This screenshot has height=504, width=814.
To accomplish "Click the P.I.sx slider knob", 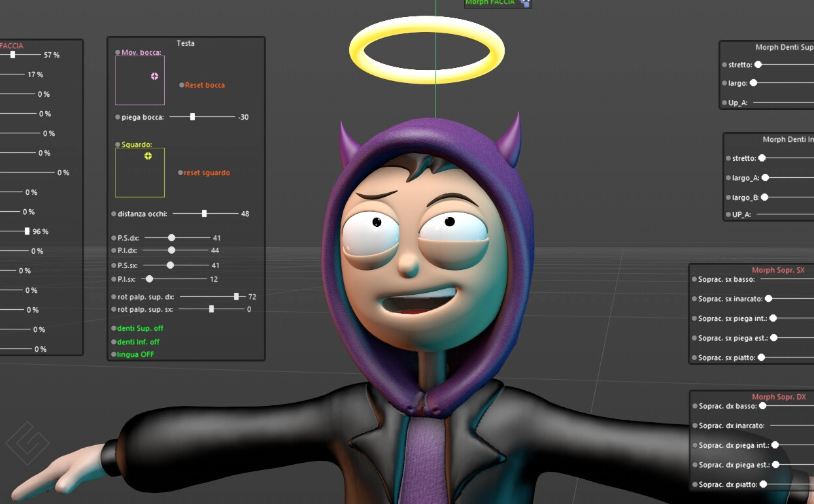I will [x=149, y=279].
